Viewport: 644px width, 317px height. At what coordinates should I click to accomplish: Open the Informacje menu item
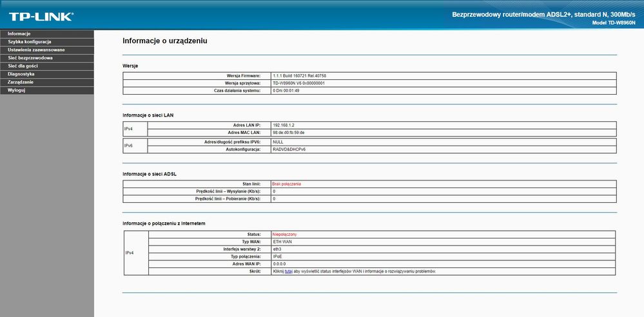coord(19,34)
